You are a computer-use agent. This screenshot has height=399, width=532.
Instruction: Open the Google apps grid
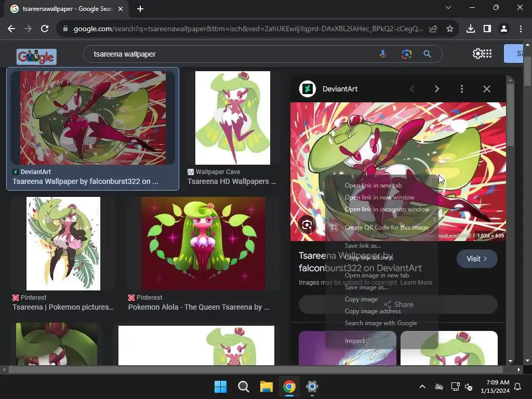[487, 54]
